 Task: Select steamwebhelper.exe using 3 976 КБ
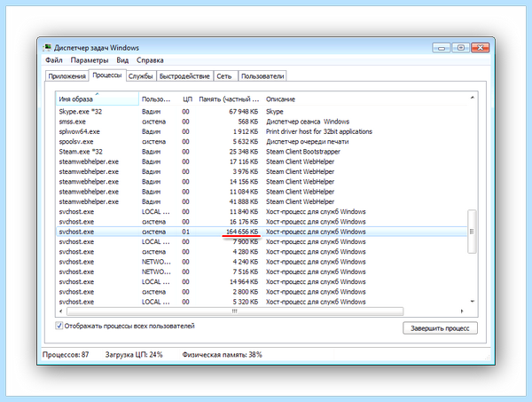click(x=262, y=171)
